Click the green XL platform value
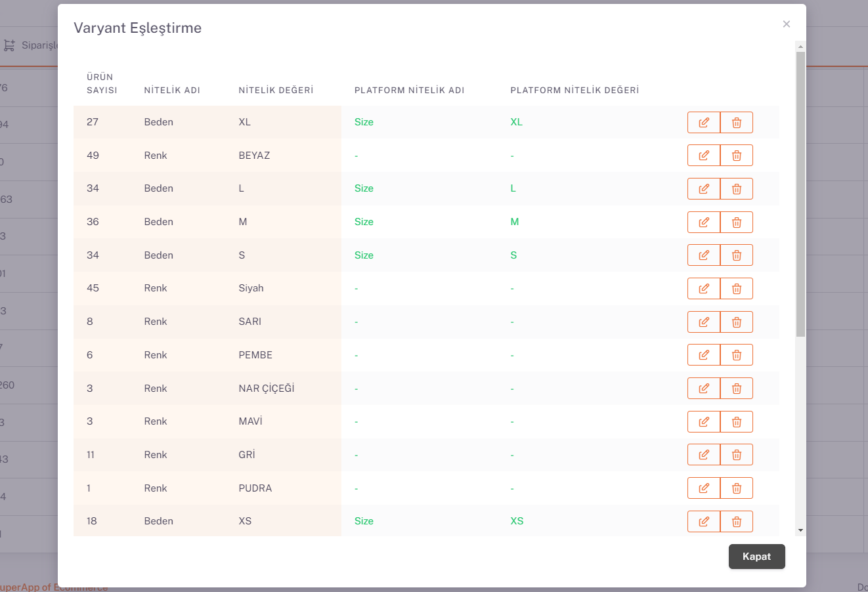Viewport: 868px width, 592px height. (517, 122)
